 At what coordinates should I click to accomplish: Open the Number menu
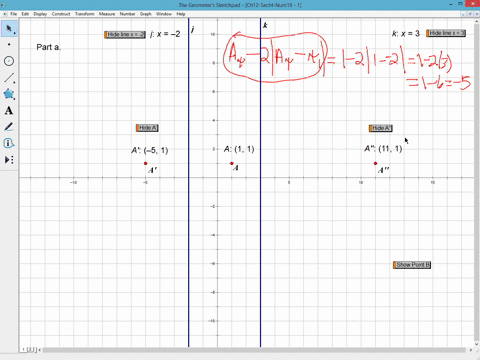pos(127,14)
